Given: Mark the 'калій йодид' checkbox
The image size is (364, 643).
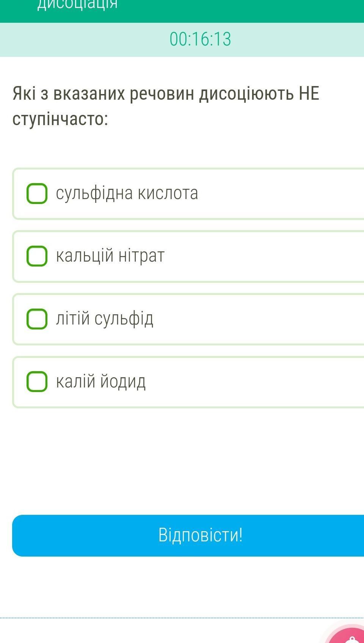Looking at the screenshot, I should coord(37,381).
